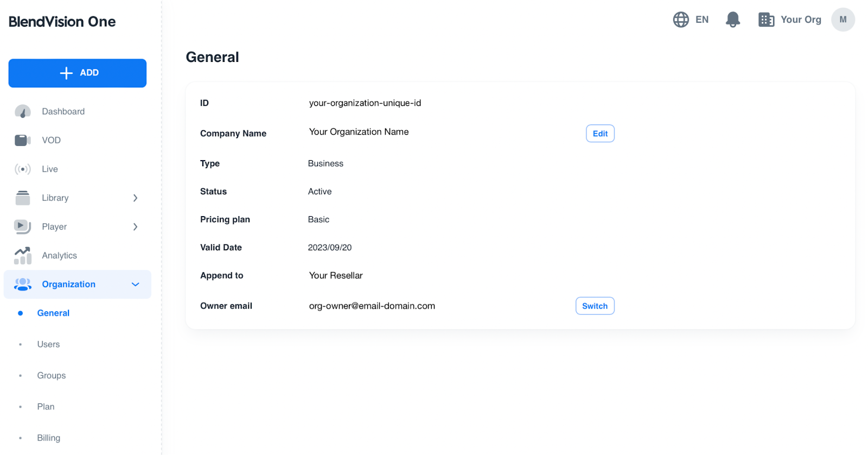Click the M profile avatar

[x=843, y=20]
